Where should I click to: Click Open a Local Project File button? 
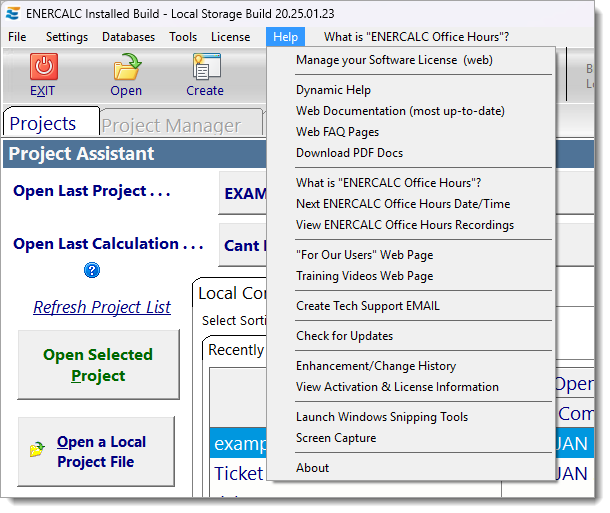click(x=96, y=452)
